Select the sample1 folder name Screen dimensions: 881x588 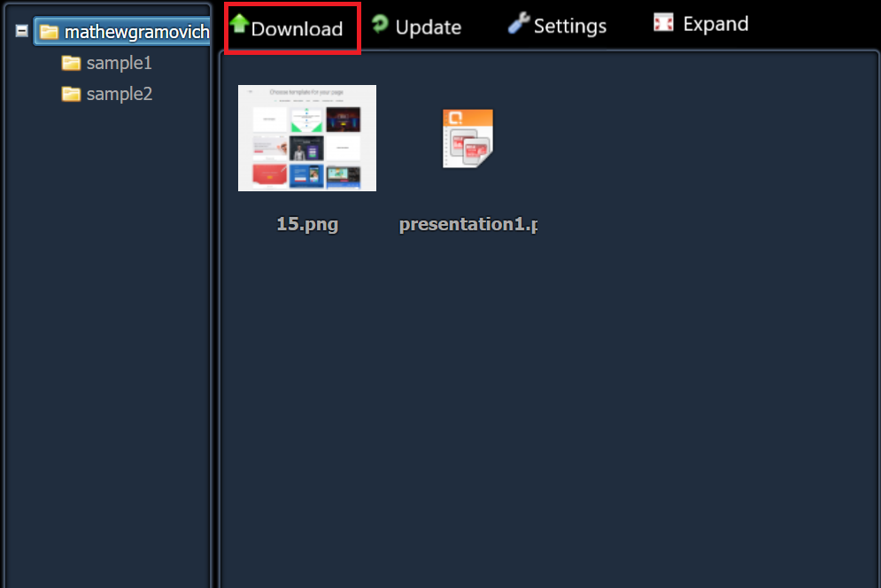click(120, 63)
